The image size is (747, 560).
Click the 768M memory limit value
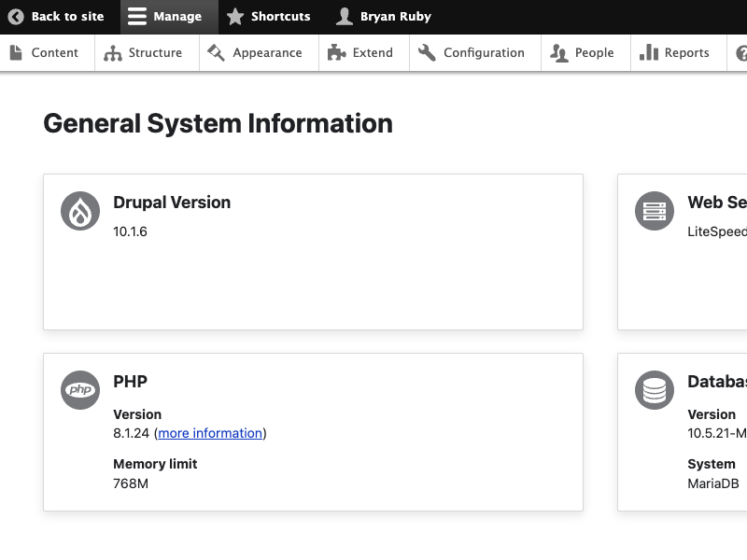tap(131, 483)
